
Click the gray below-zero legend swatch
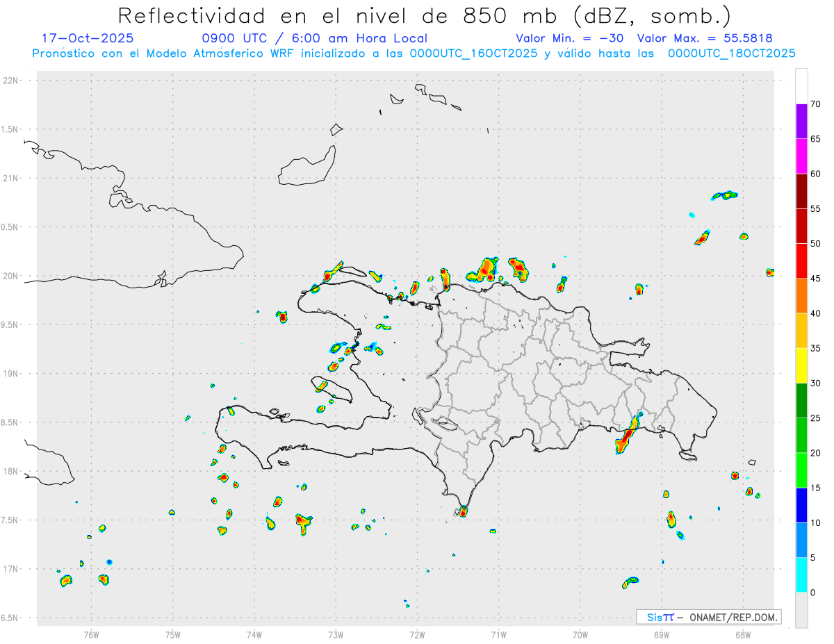(x=801, y=610)
